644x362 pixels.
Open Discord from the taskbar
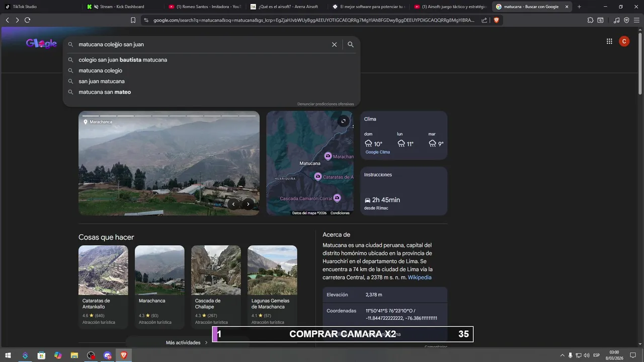click(107, 355)
